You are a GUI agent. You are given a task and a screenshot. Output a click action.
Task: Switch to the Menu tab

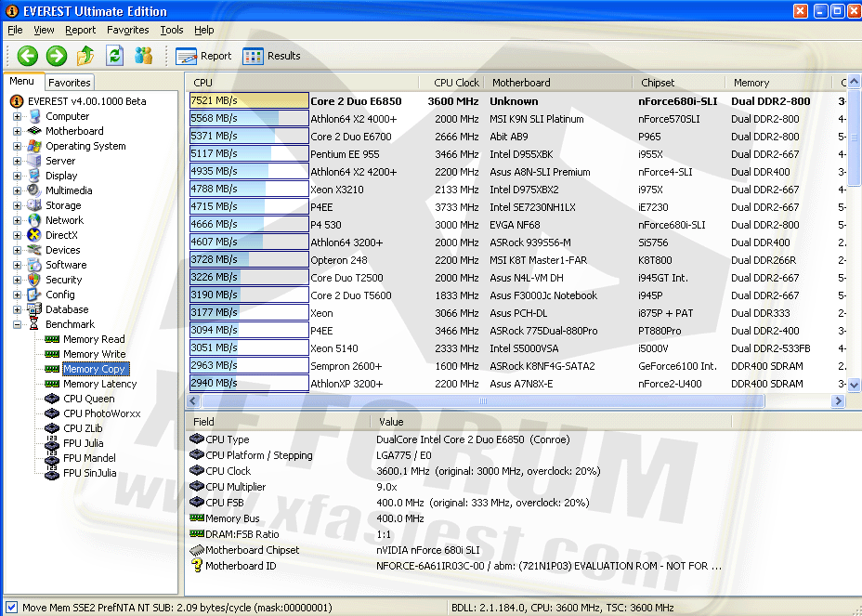click(22, 81)
